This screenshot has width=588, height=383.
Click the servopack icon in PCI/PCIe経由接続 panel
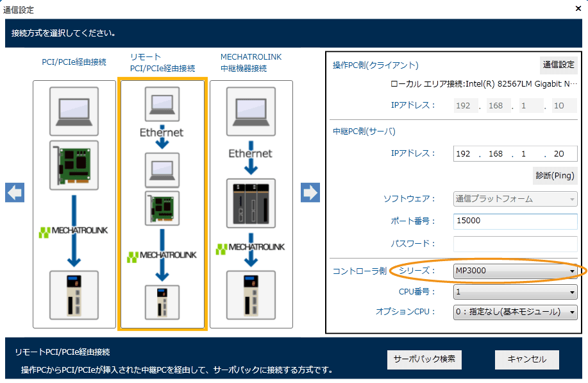pyautogui.click(x=74, y=294)
